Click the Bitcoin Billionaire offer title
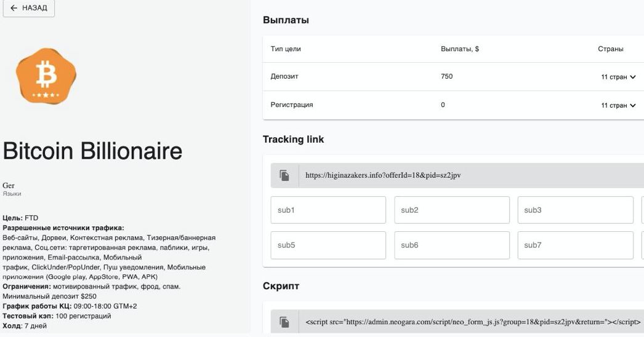This screenshot has width=644, height=337. click(92, 151)
